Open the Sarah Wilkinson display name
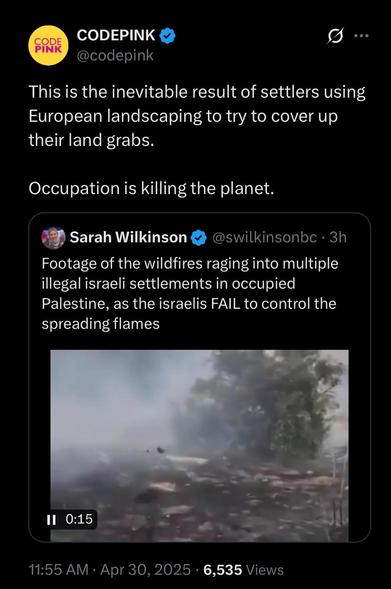The image size is (391, 589). 128,237
